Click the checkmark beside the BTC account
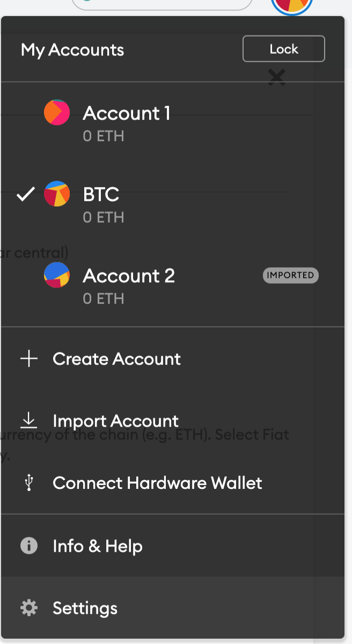 pyautogui.click(x=25, y=194)
